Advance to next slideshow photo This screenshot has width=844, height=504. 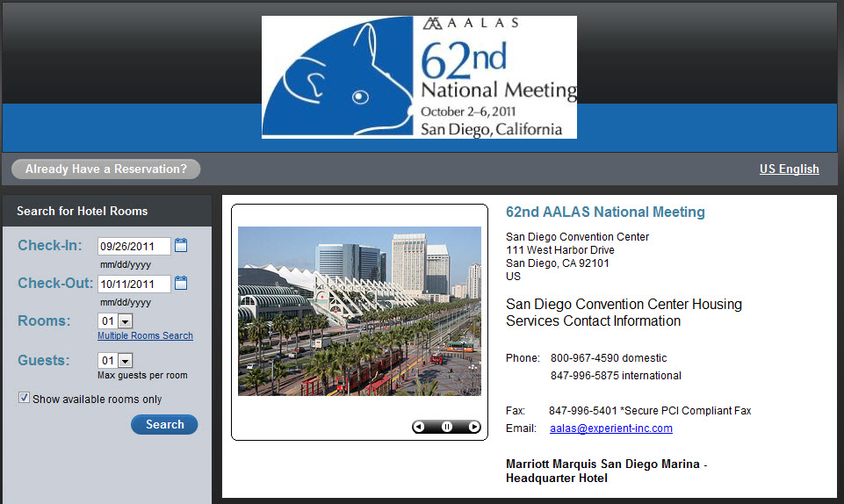(x=474, y=427)
